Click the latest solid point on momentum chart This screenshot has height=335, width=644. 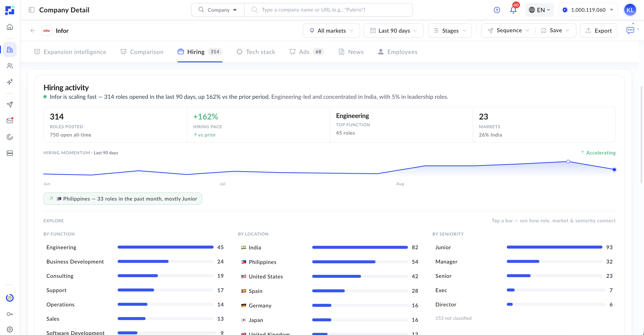click(x=614, y=170)
